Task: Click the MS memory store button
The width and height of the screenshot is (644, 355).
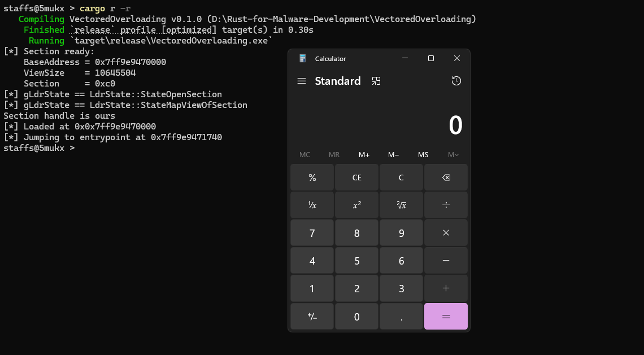Action: pyautogui.click(x=423, y=154)
